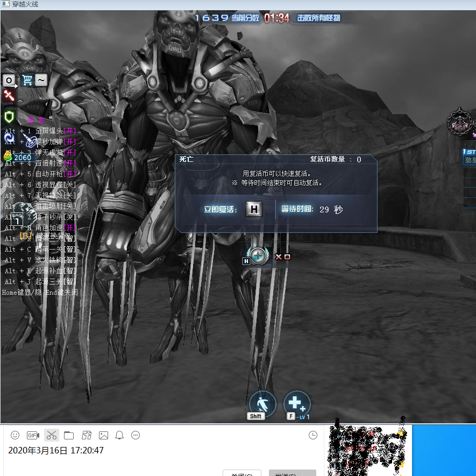The width and height of the screenshot is (476, 476).
Task: Select Alt+J 起源三关 entry
Action: point(40,281)
